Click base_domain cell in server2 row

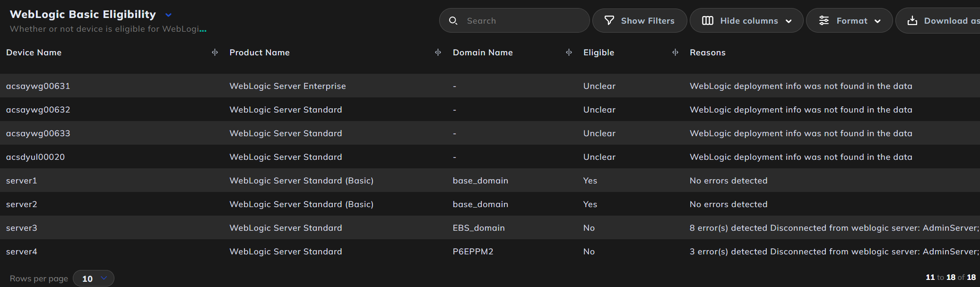click(480, 204)
